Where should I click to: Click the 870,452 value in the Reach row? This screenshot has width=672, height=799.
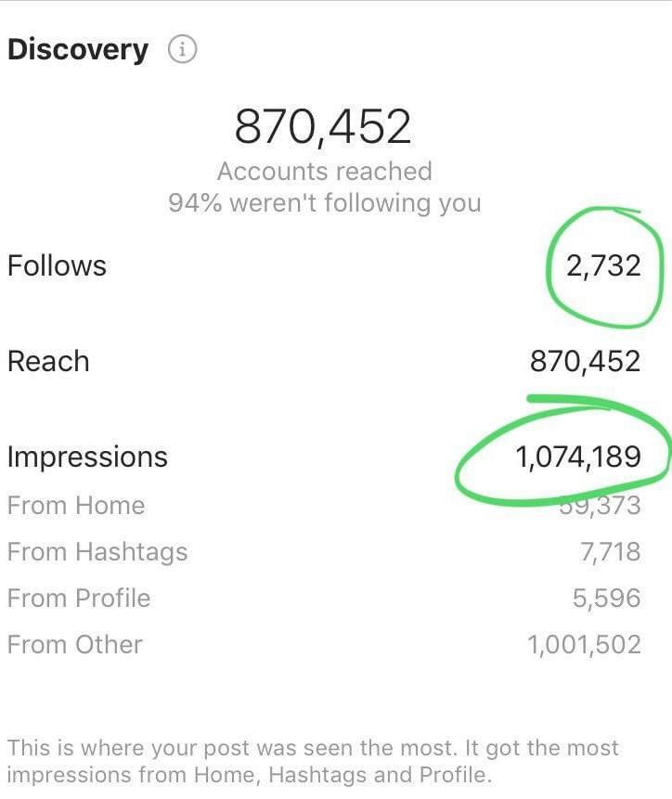tap(585, 361)
